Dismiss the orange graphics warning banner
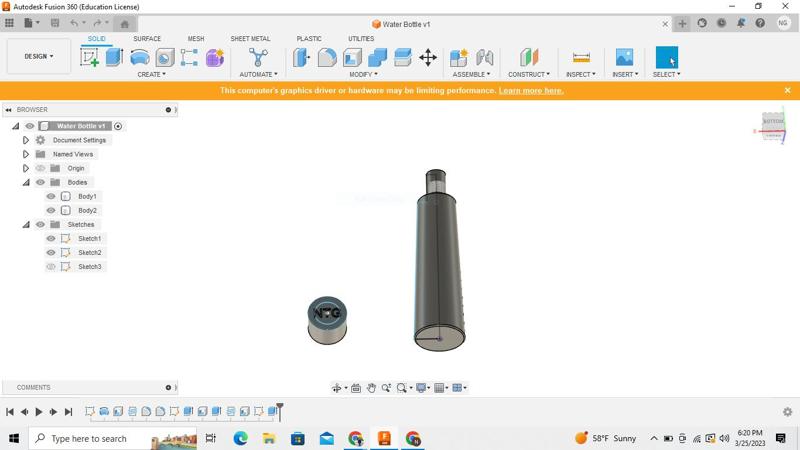The height and width of the screenshot is (450, 800). (787, 90)
